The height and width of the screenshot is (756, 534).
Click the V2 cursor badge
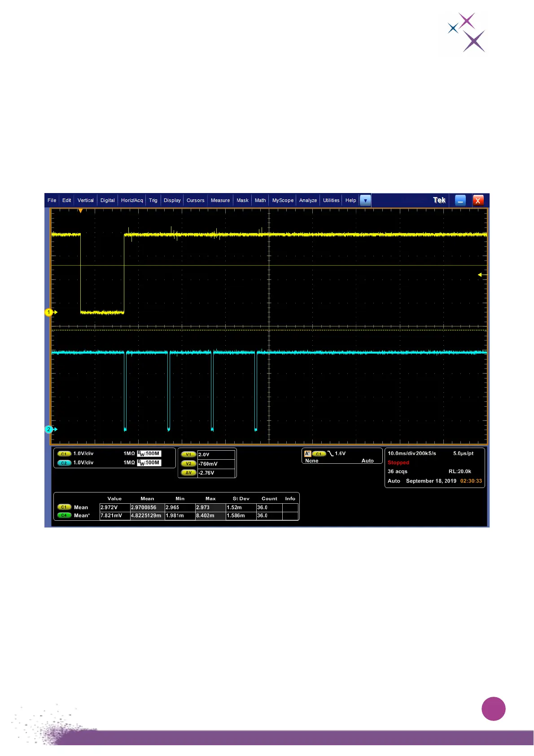188,464
